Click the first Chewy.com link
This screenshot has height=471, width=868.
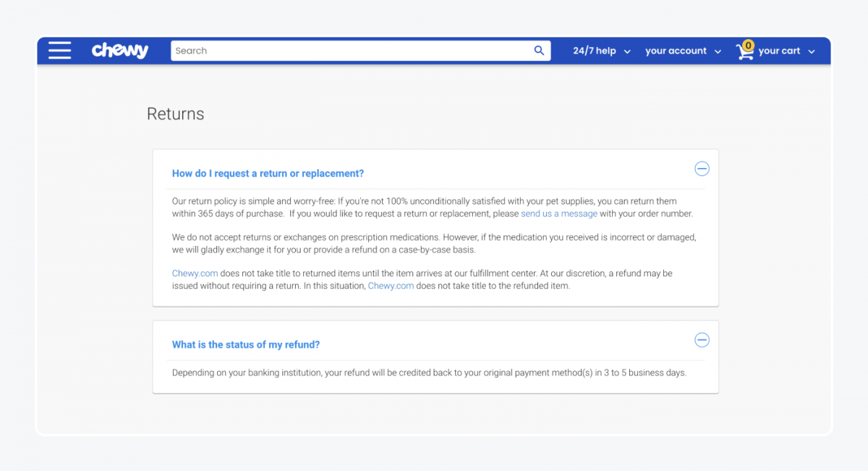[195, 273]
